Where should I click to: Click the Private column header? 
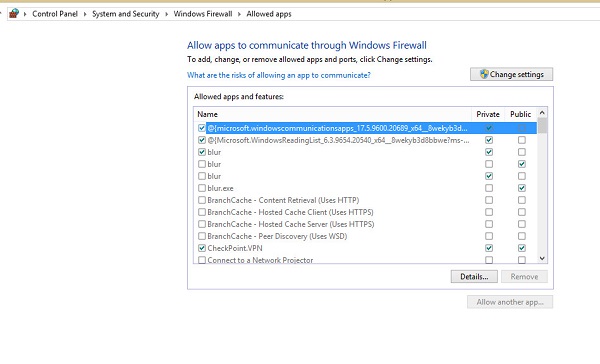tap(488, 114)
